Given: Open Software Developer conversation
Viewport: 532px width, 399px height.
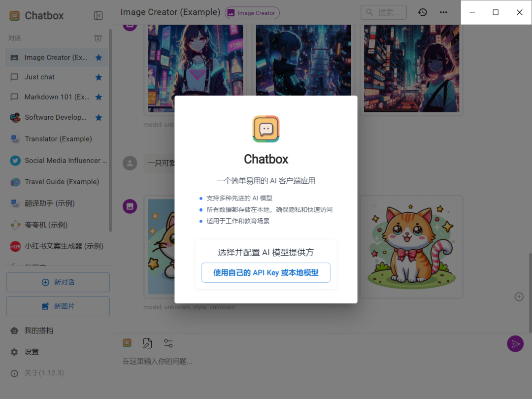Looking at the screenshot, I should coord(57,117).
